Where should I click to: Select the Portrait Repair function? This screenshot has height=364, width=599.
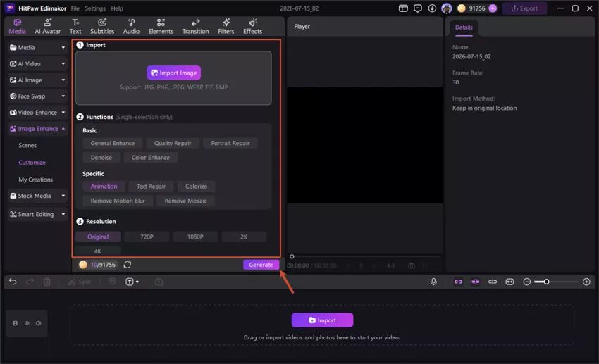point(230,143)
